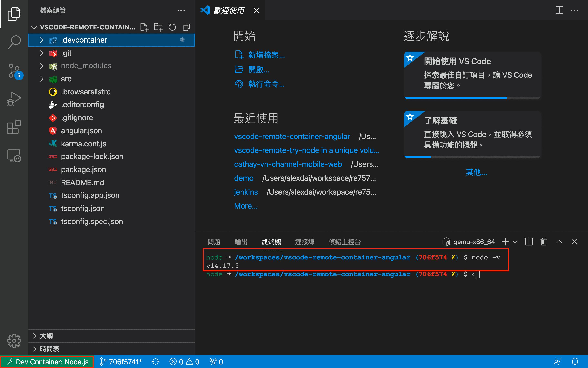The width and height of the screenshot is (588, 368).
Task: Open the angular.json file
Action: 111,131
